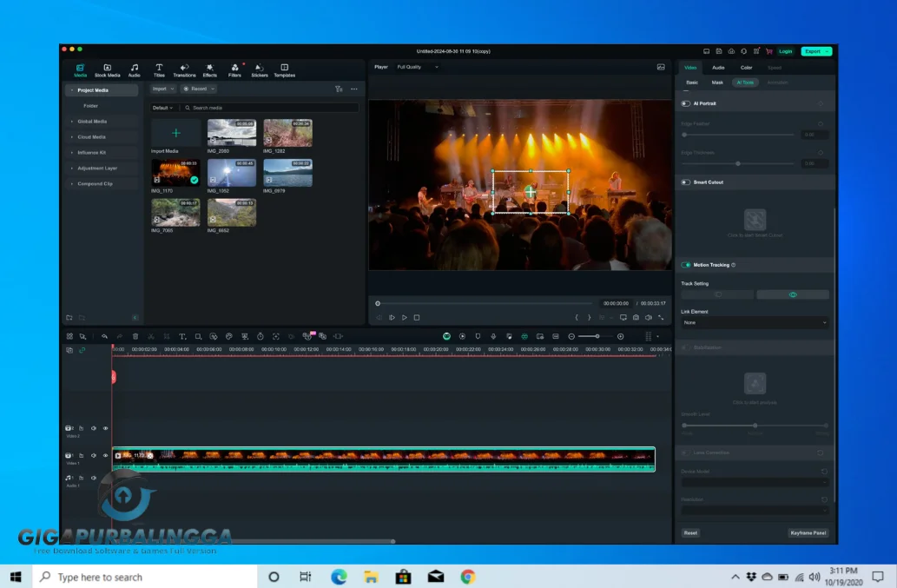Image resolution: width=897 pixels, height=588 pixels.
Task: Select the Video properties tab
Action: pos(690,68)
